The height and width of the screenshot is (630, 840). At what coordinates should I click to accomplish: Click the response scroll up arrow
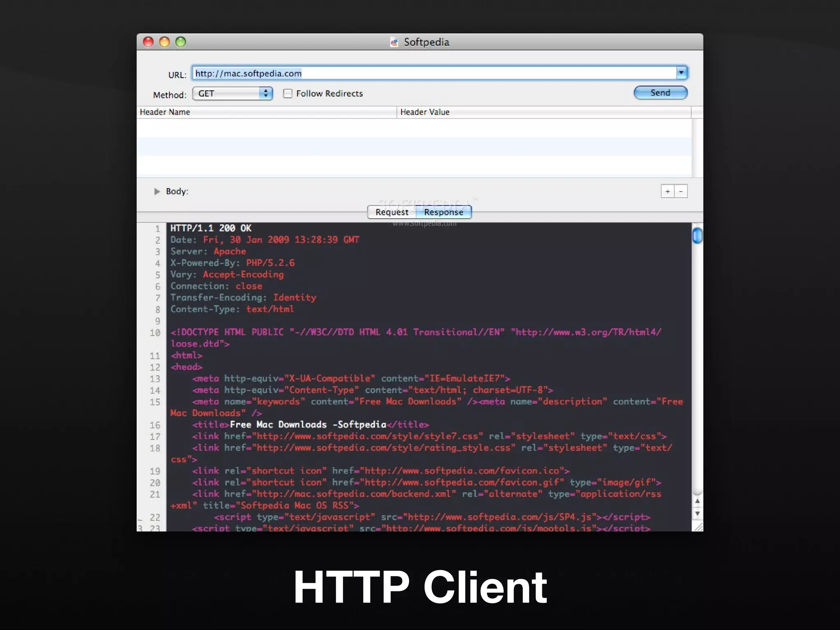pos(697,501)
